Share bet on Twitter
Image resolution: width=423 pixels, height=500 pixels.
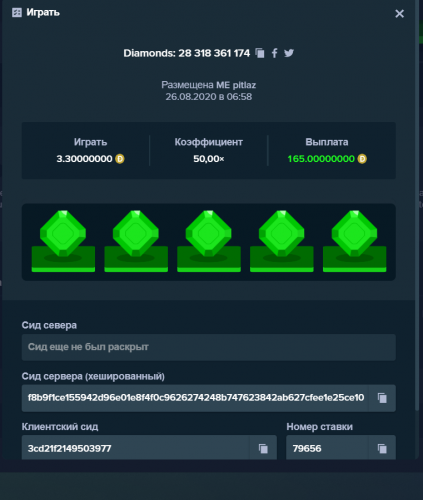289,53
